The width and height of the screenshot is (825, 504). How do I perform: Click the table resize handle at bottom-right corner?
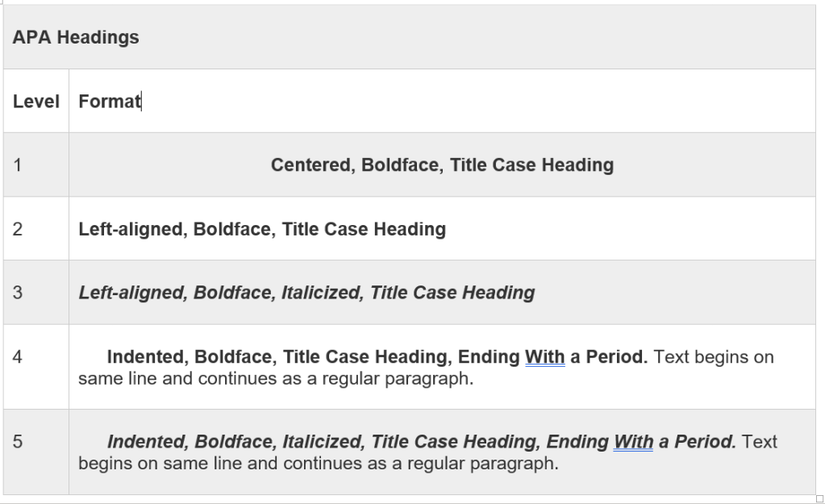[820, 498]
